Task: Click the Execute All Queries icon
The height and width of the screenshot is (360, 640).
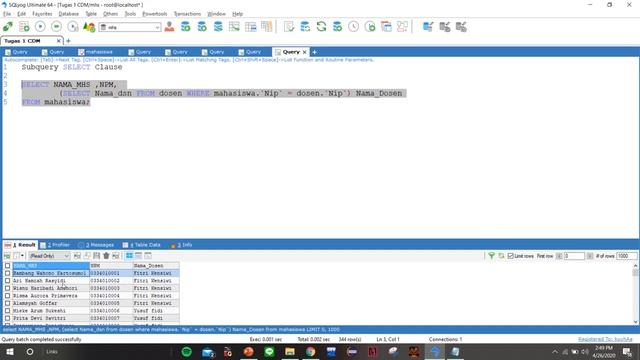Action: click(x=56, y=27)
